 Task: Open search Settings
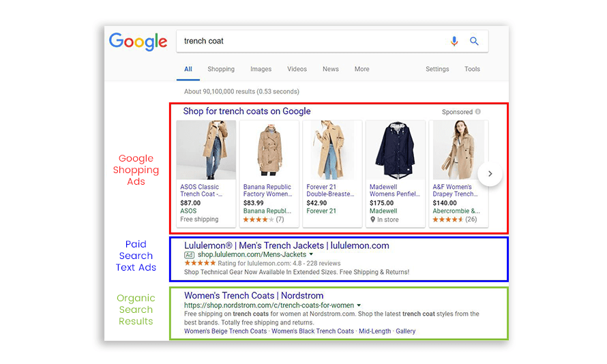(437, 69)
